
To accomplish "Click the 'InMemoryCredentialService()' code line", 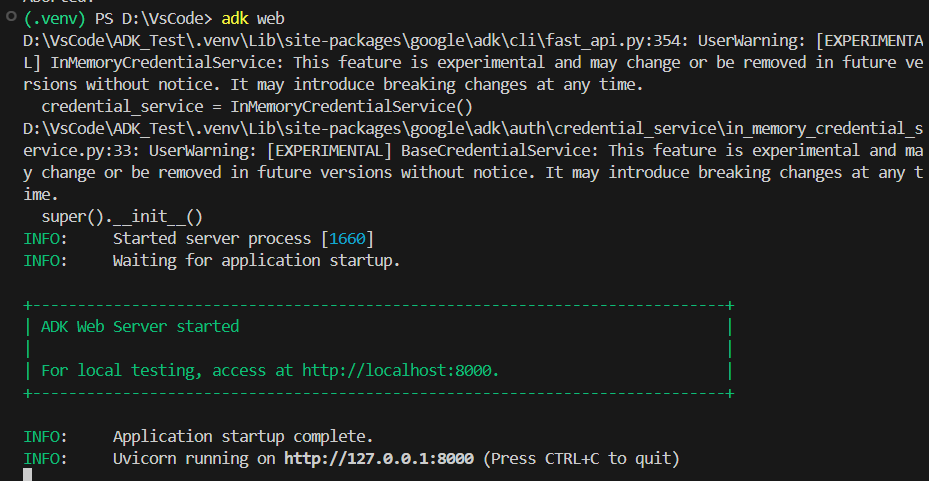I will pos(257,107).
